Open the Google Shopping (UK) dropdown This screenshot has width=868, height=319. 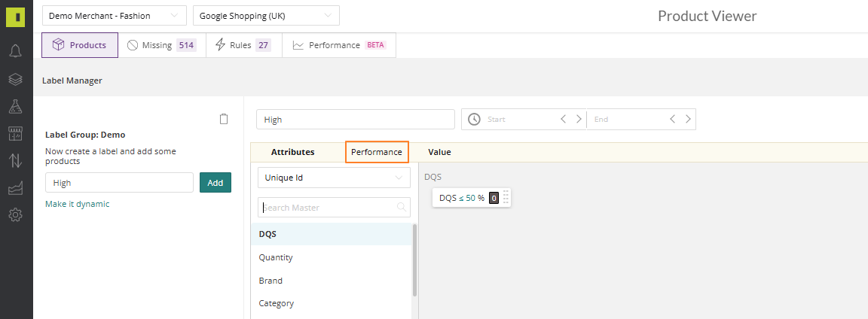coord(266,16)
